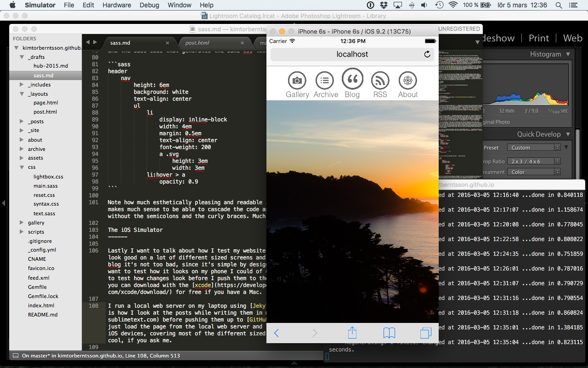
Task: Open Safari bookmarks book icon
Action: tap(390, 333)
